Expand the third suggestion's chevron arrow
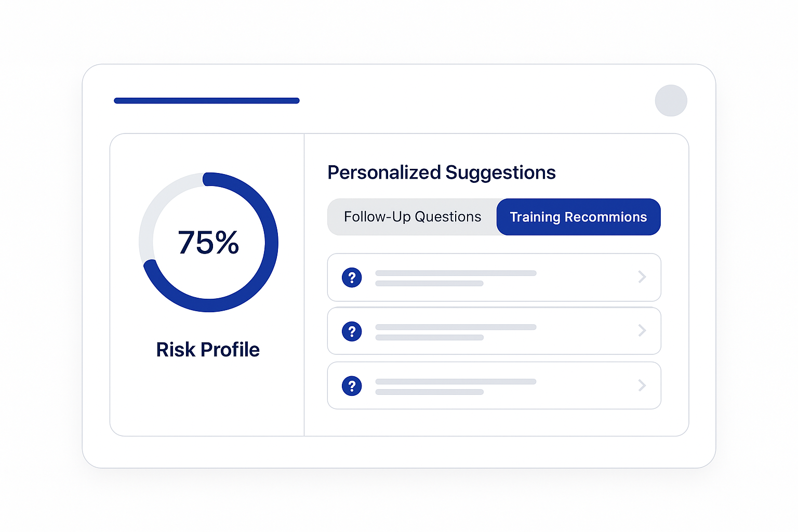 point(642,385)
